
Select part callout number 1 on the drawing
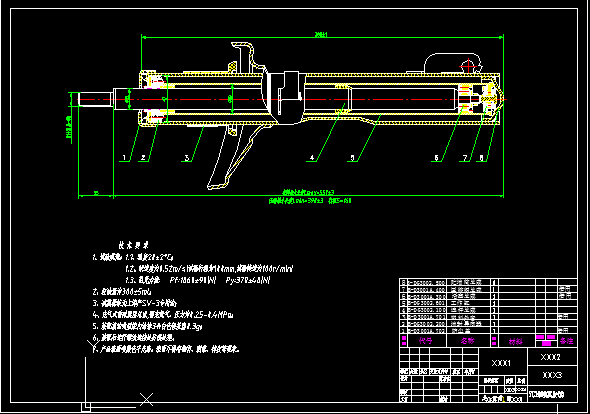pos(124,158)
